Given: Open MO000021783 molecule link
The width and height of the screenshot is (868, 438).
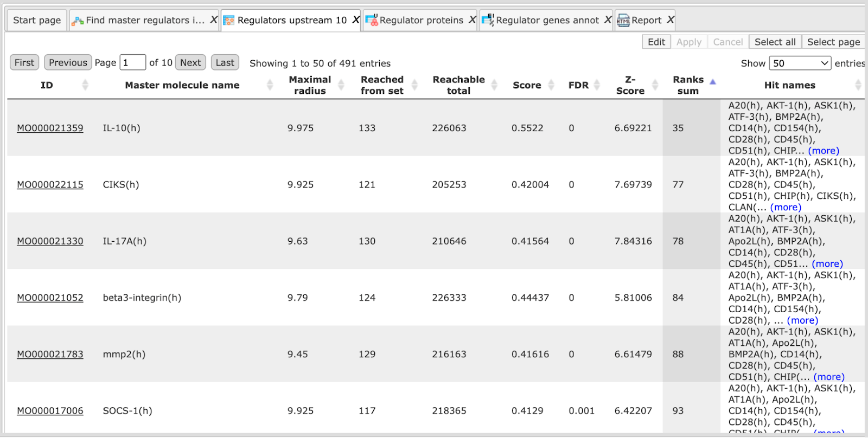Looking at the screenshot, I should 50,354.
